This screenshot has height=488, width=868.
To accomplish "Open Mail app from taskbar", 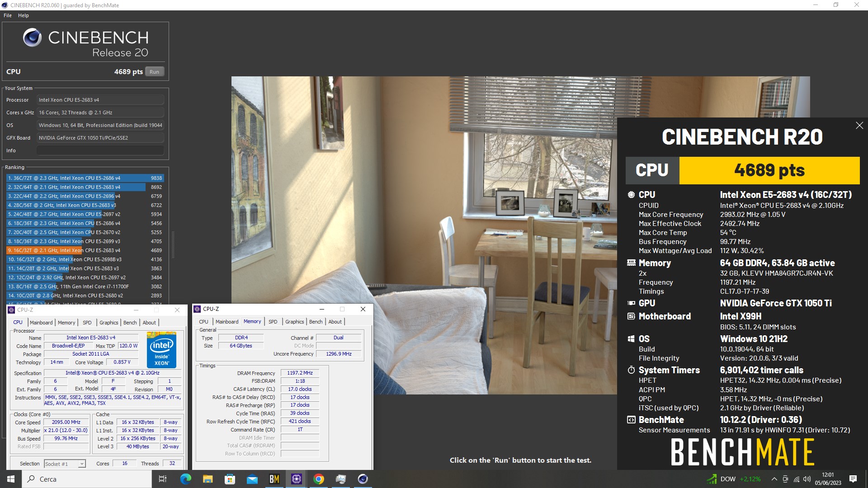I will point(252,479).
